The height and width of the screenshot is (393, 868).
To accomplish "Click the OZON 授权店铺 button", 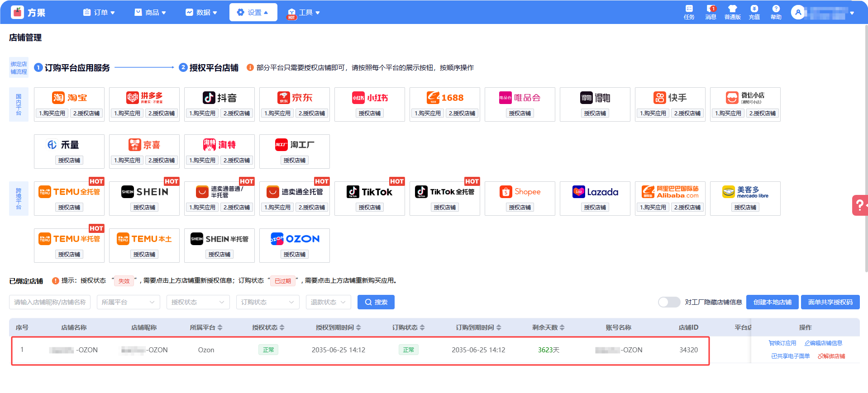I will (x=294, y=254).
